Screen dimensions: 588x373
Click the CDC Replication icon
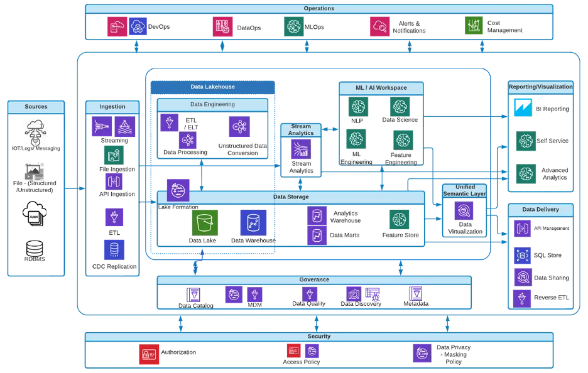click(x=114, y=250)
